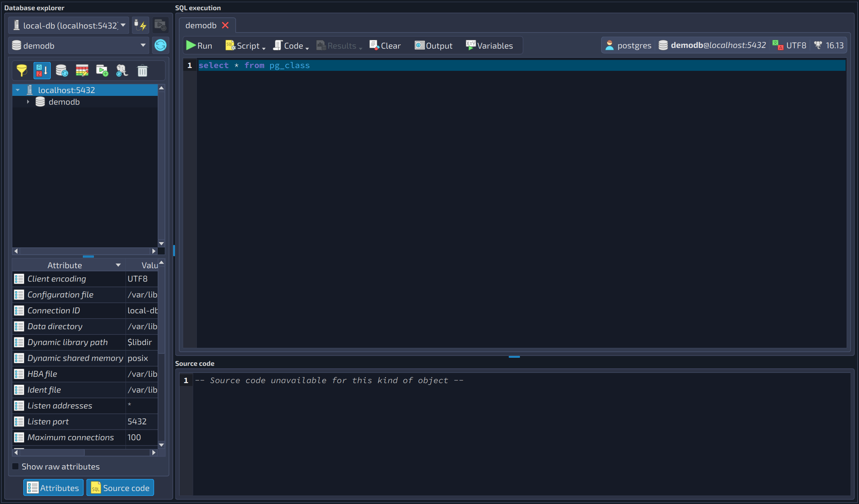859x504 pixels.
Task: Collapse the localhost:5432 tree node
Action: coord(18,90)
